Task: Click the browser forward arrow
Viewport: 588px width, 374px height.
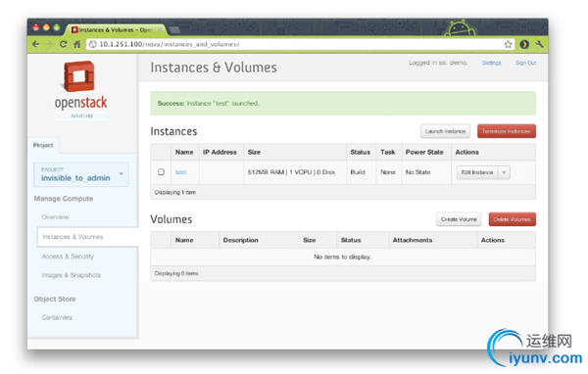Action: pyautogui.click(x=50, y=44)
